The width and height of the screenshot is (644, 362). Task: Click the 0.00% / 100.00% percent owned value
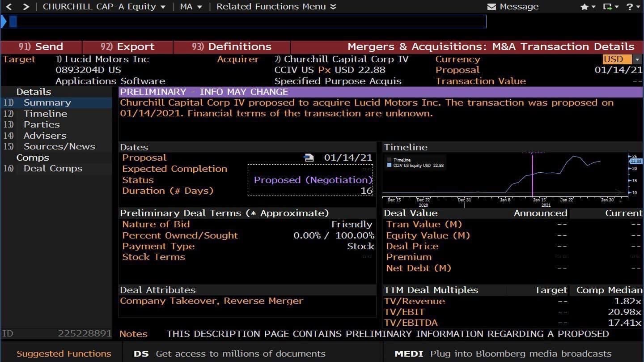[334, 235]
